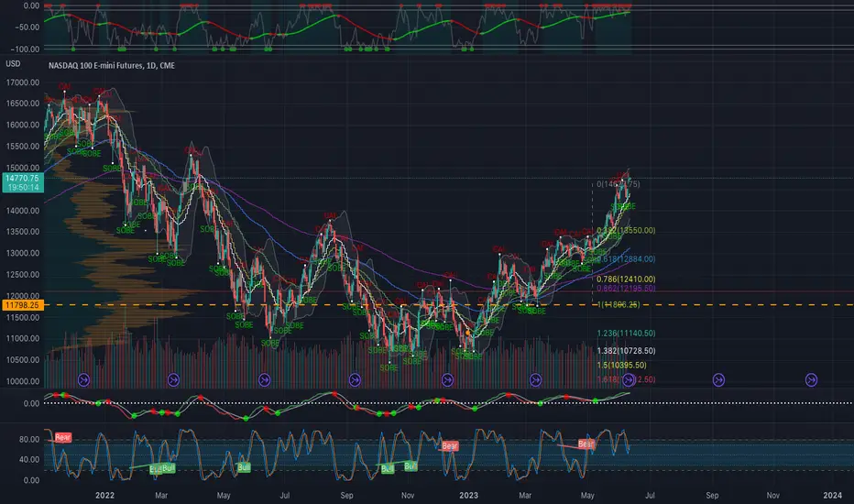
Task: Click the rollover icon just before 2023
Action: coord(447,378)
